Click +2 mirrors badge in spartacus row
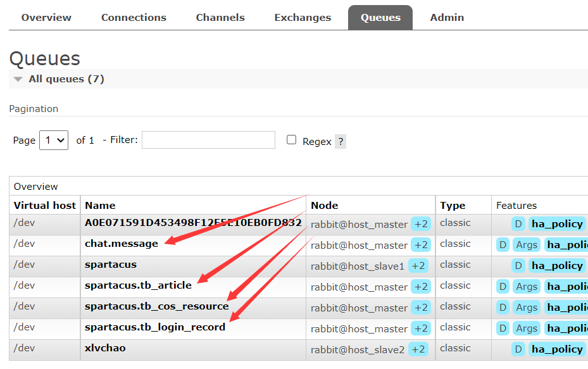 click(418, 266)
